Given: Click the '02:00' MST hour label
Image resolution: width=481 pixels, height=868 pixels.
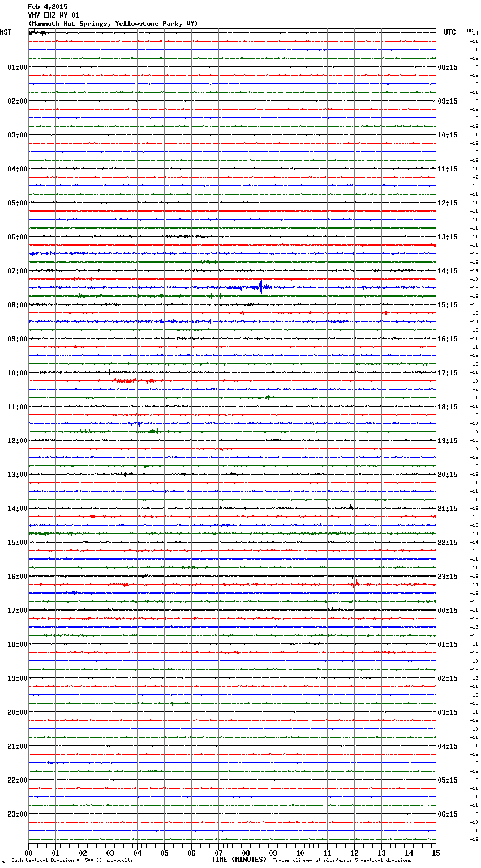Looking at the screenshot, I should [x=17, y=101].
